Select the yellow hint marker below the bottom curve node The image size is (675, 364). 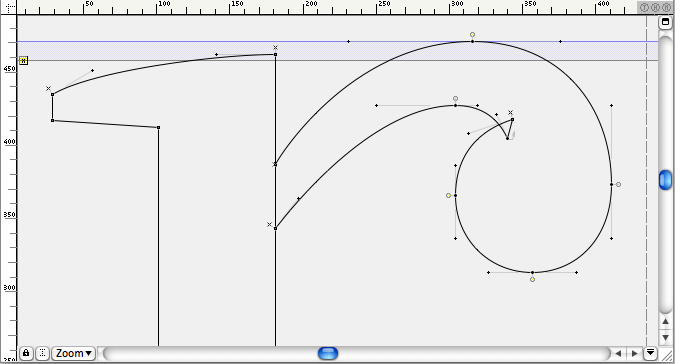(x=533, y=280)
